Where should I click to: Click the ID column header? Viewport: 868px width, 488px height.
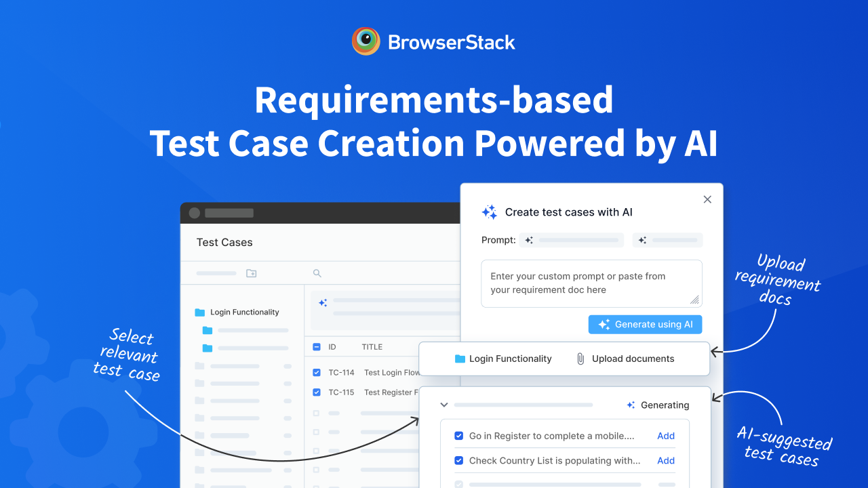coord(332,347)
